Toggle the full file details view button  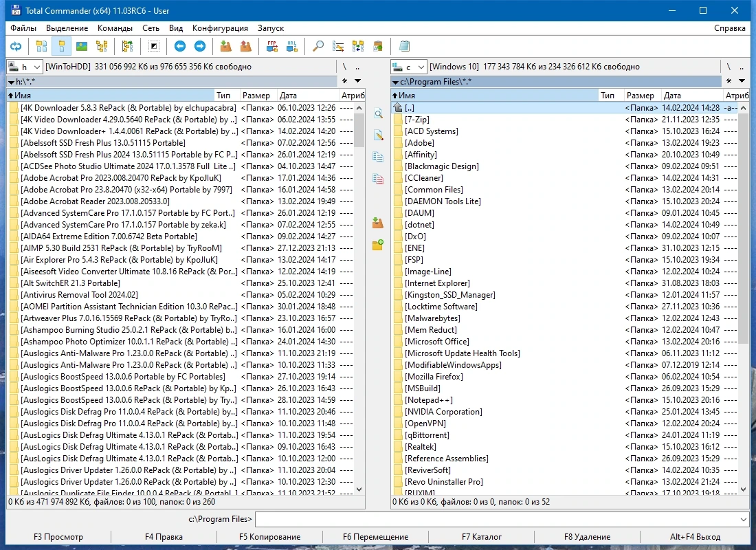pyautogui.click(x=62, y=46)
